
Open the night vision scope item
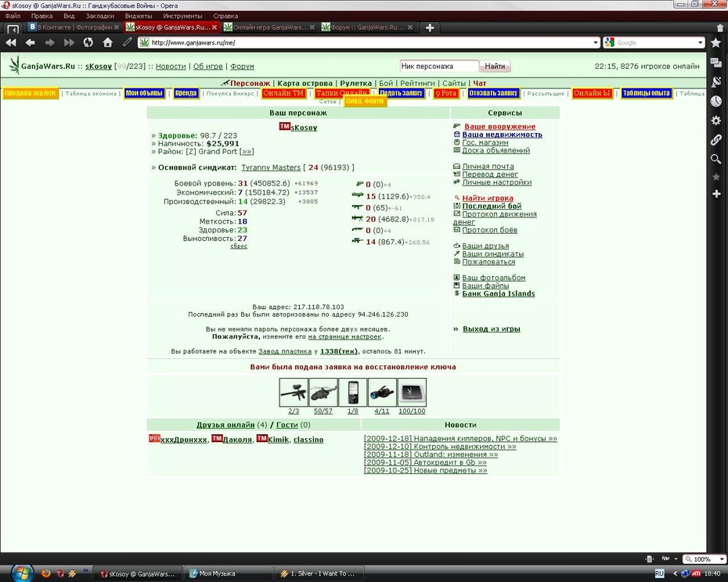pos(382,393)
